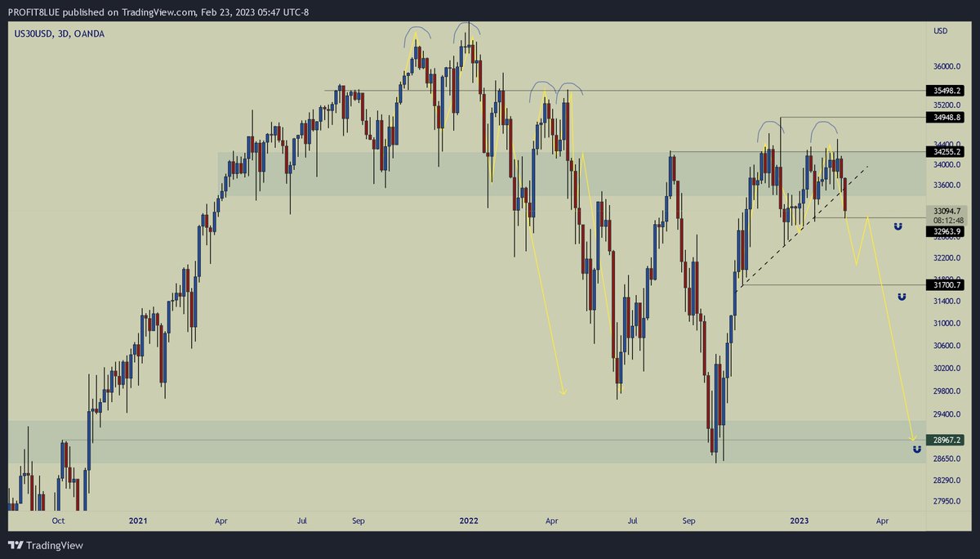
Task: Click the magnet icon under the 28967.2 target
Action: point(916,449)
